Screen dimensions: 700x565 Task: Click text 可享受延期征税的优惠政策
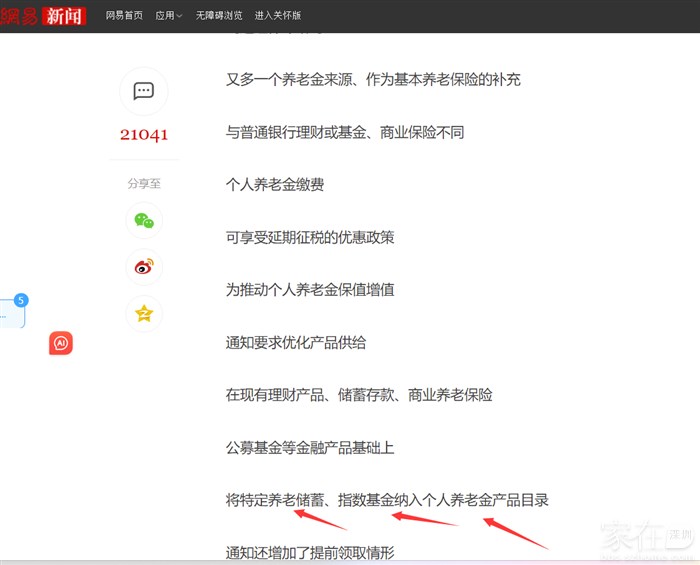click(310, 237)
